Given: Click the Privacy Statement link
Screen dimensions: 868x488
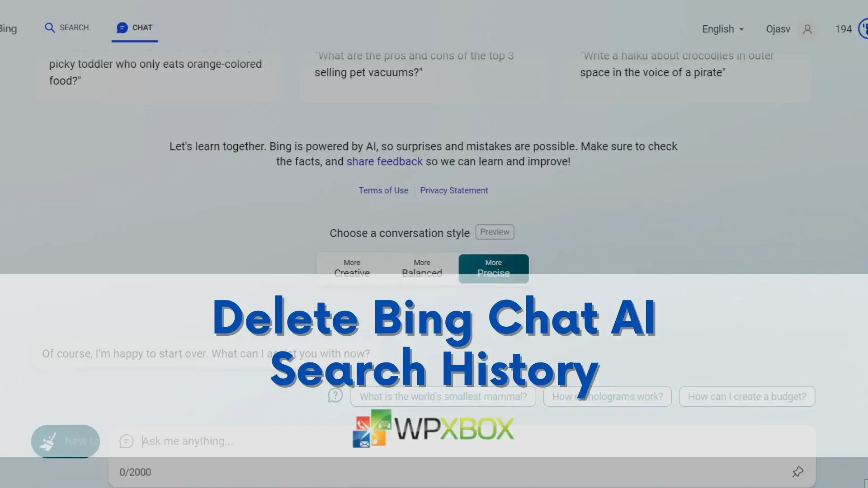Looking at the screenshot, I should click(x=454, y=190).
